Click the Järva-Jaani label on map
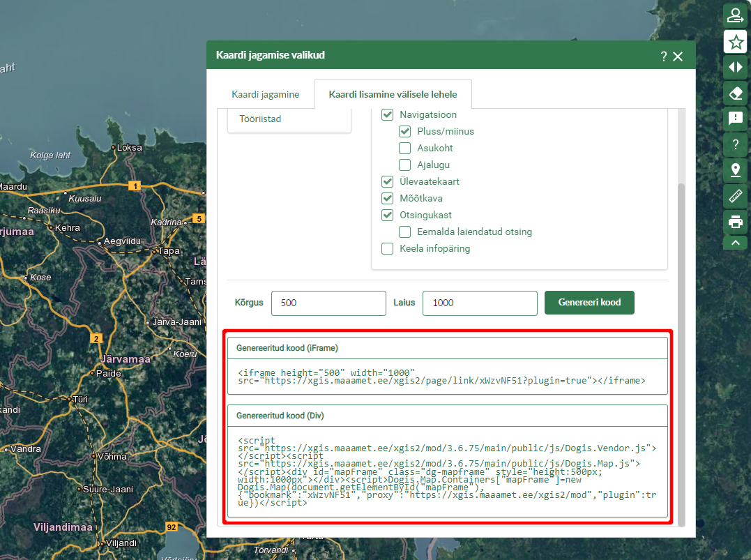 (176, 322)
